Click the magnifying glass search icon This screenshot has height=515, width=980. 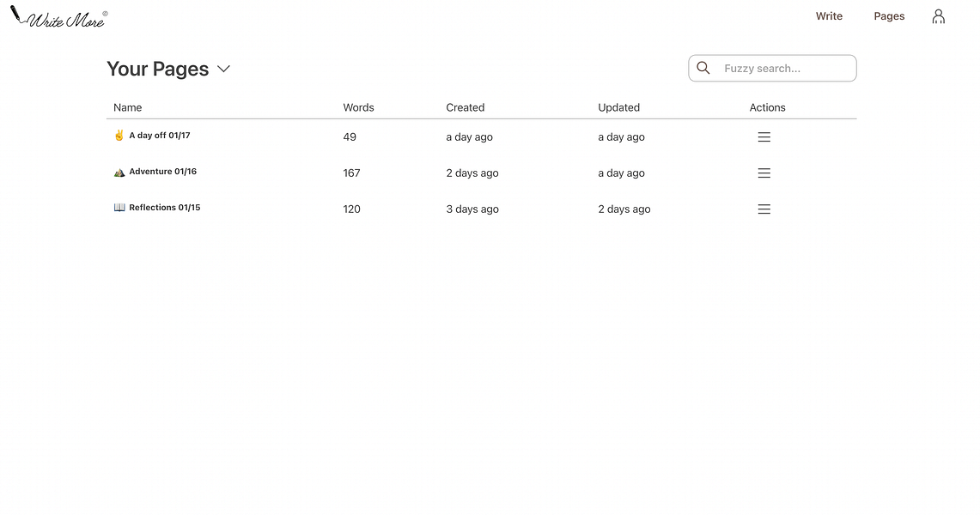703,68
